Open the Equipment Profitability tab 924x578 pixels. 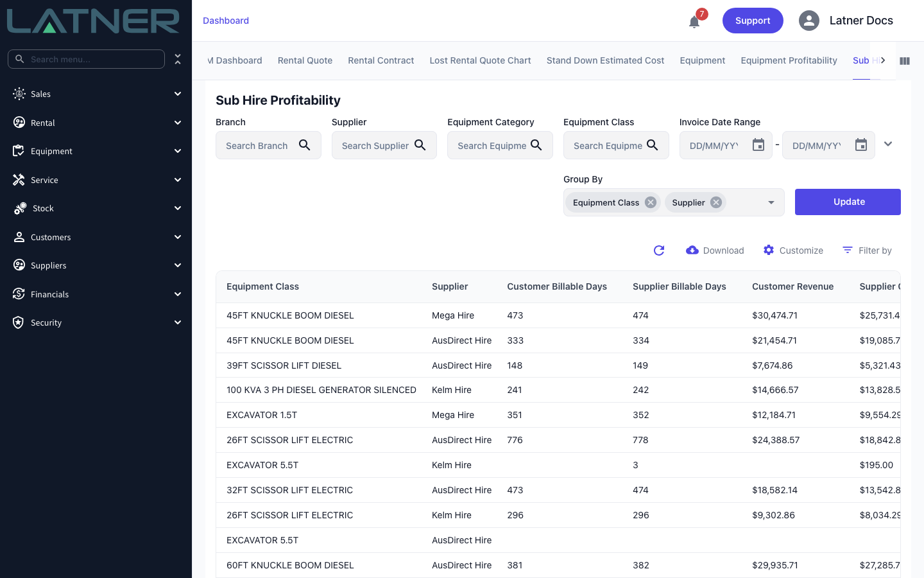789,60
